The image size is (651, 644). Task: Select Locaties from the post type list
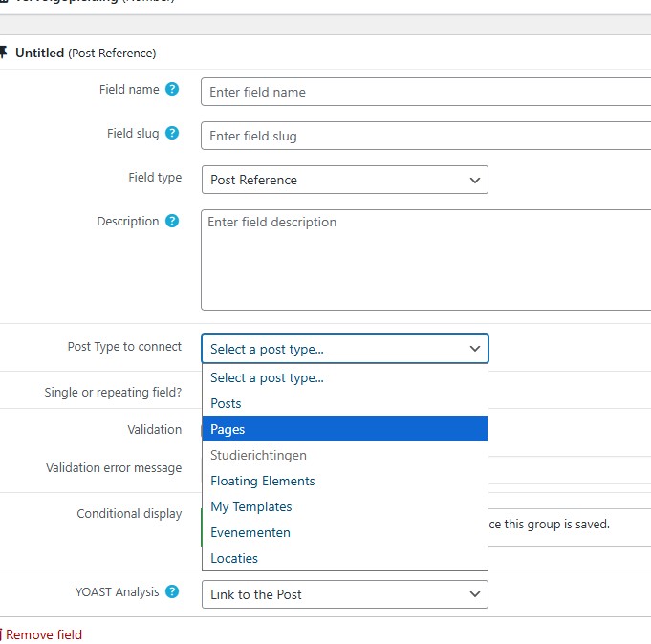(234, 558)
